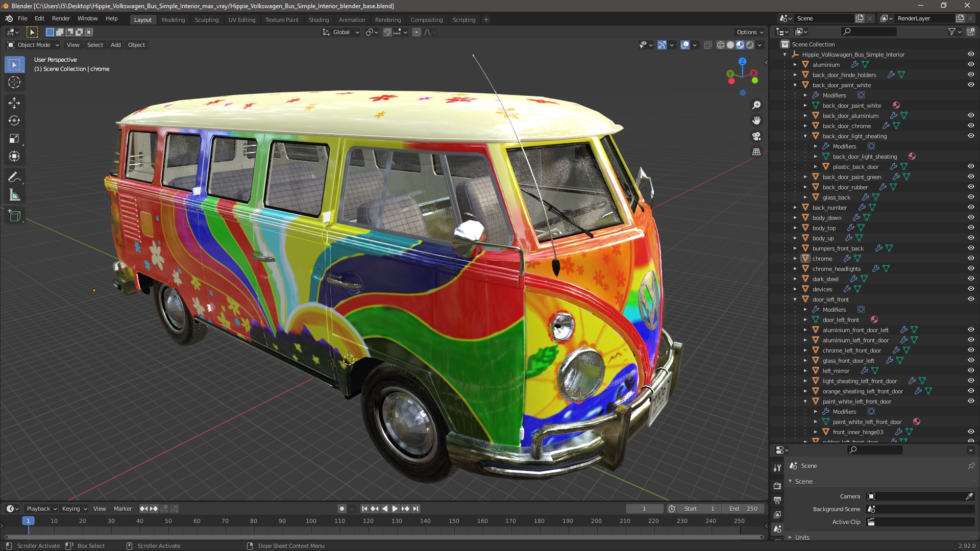The height and width of the screenshot is (551, 980).
Task: Select the Add Cube tool
Action: 14,215
